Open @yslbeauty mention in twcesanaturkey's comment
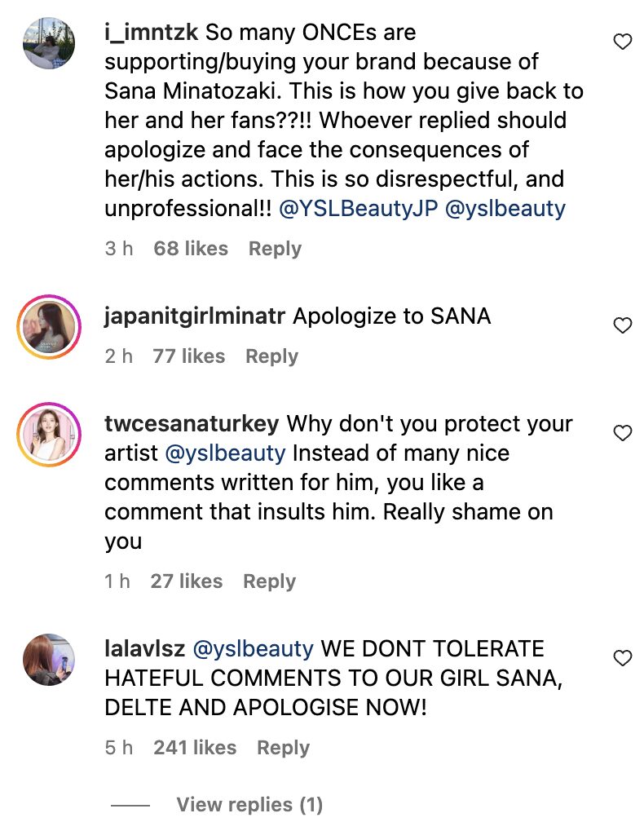This screenshot has height=822, width=644. [225, 453]
